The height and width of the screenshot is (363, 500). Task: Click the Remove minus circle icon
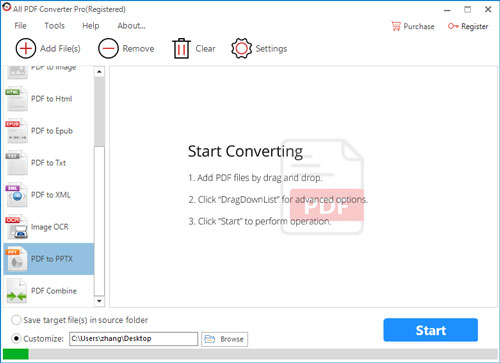108,48
